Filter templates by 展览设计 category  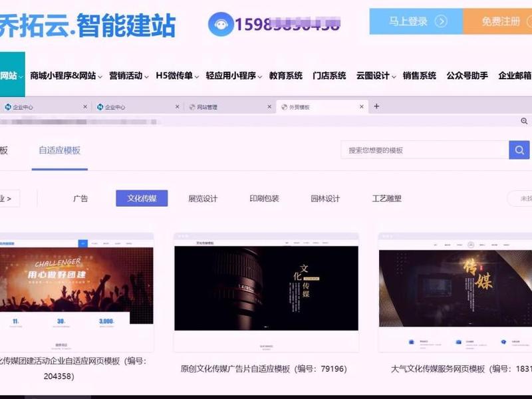click(203, 198)
